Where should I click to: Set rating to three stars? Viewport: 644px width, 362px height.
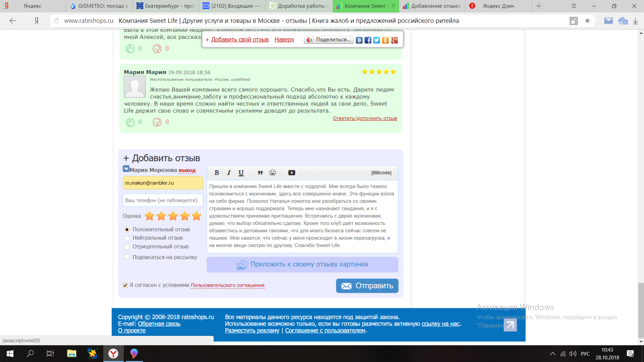(173, 216)
